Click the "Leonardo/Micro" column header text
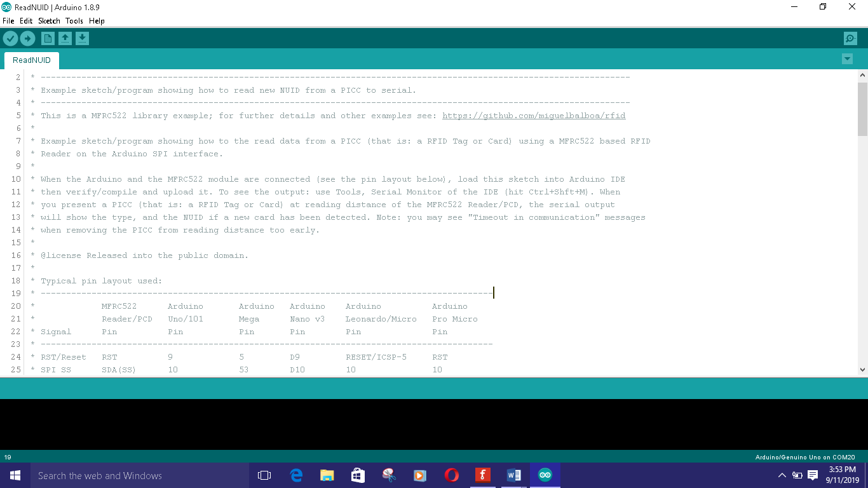868x488 pixels. click(x=381, y=319)
